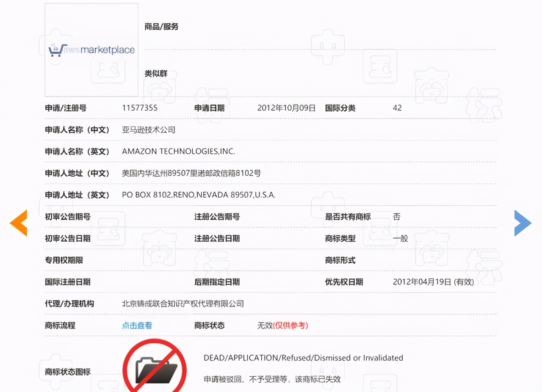The width and height of the screenshot is (542, 392).
Task: Open the 点击查看 trademark process link
Action: (137, 326)
